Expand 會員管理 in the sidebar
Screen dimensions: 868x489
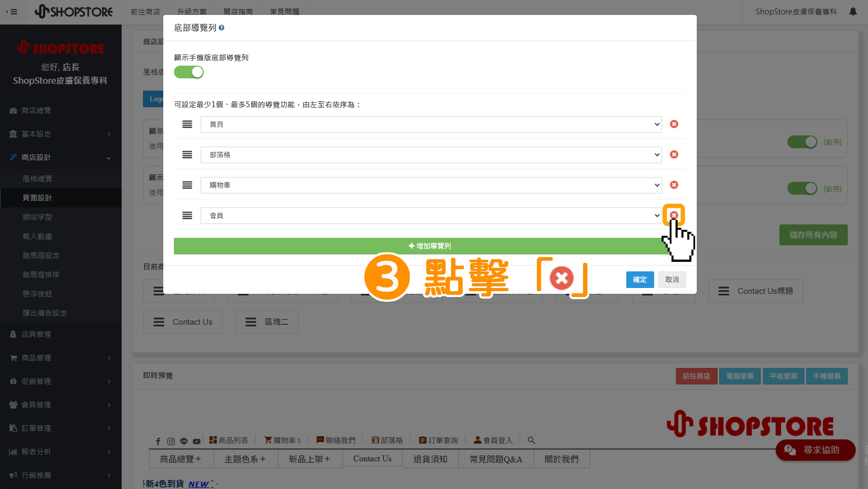point(61,405)
